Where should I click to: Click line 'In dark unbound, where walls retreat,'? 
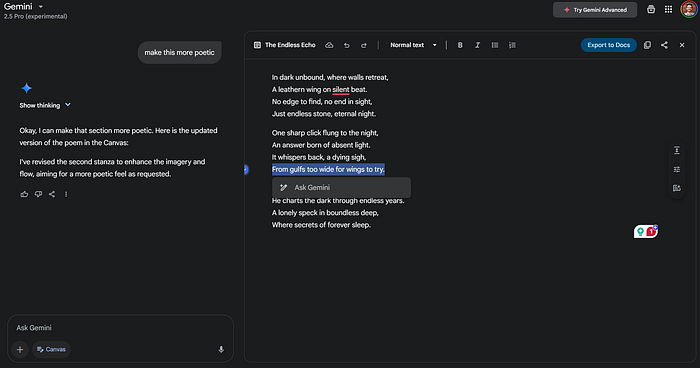(x=330, y=78)
